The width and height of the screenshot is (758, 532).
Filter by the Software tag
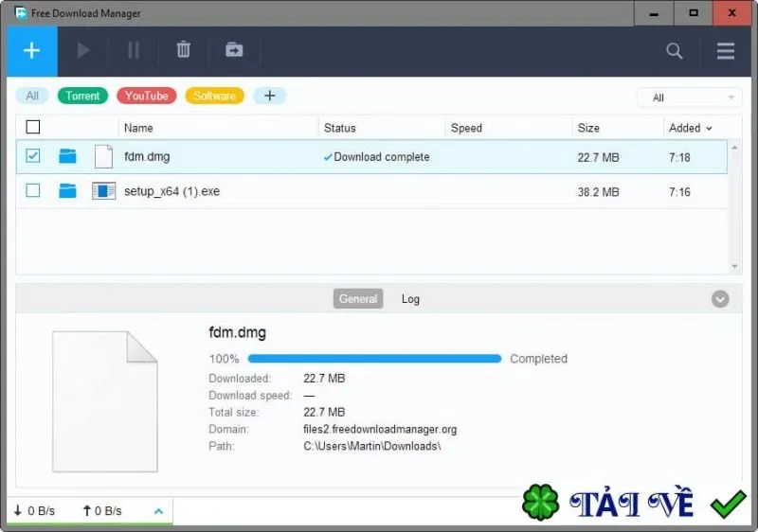coord(215,96)
